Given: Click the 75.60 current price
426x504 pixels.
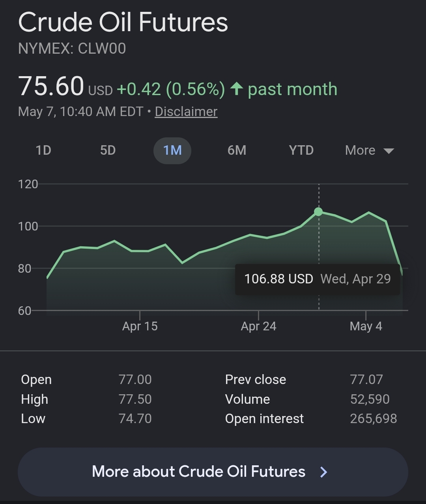Looking at the screenshot, I should click(x=51, y=86).
